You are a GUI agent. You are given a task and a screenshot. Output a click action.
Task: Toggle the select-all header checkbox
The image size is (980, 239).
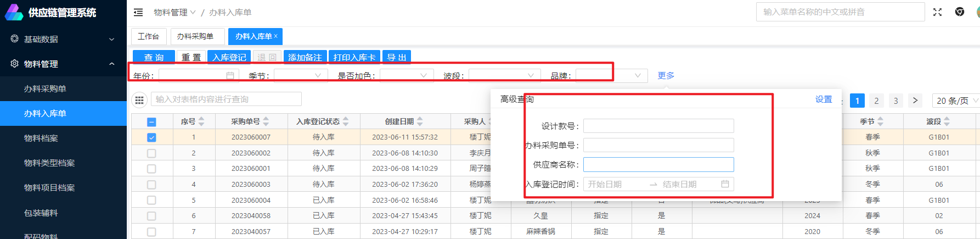(x=151, y=122)
